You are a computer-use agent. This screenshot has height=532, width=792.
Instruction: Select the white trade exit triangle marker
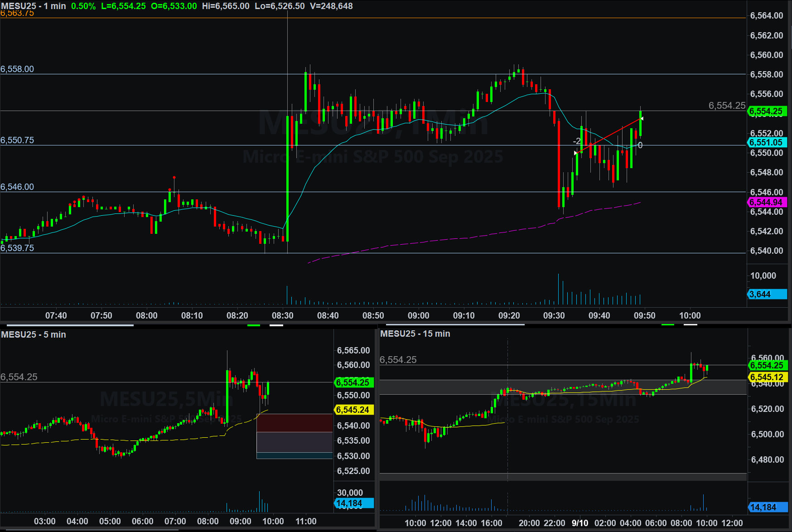pyautogui.click(x=642, y=119)
